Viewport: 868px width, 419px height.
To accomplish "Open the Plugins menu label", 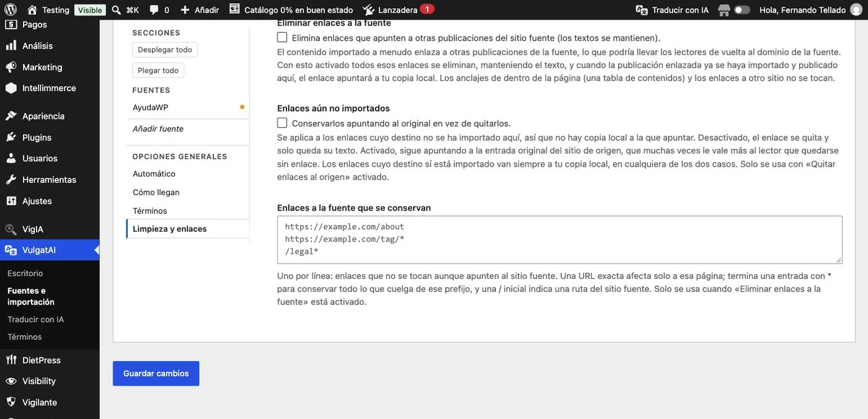I will [37, 137].
